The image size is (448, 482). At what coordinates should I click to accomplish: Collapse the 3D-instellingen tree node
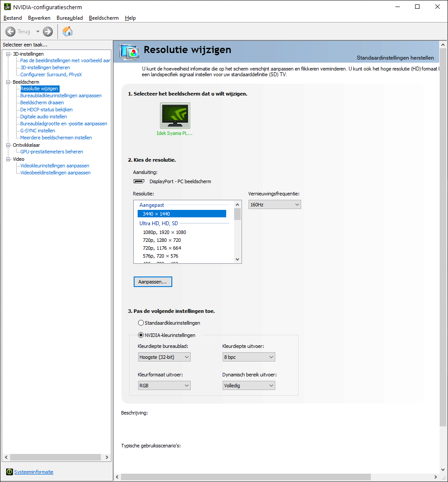click(8, 54)
